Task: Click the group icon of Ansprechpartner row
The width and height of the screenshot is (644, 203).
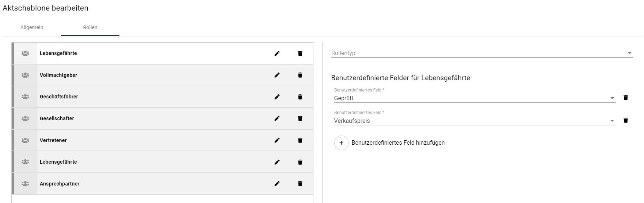Action: point(25,184)
